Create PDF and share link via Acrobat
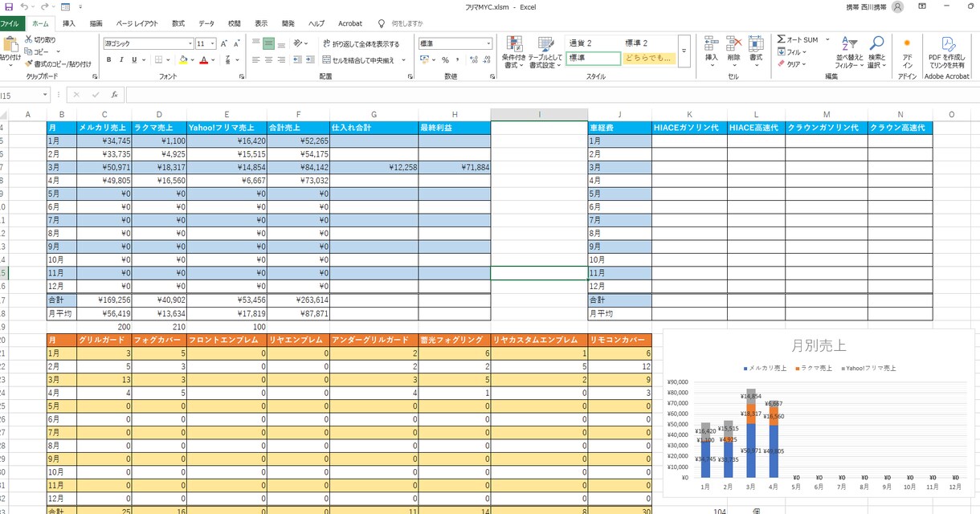The width and height of the screenshot is (980, 514). click(947, 52)
